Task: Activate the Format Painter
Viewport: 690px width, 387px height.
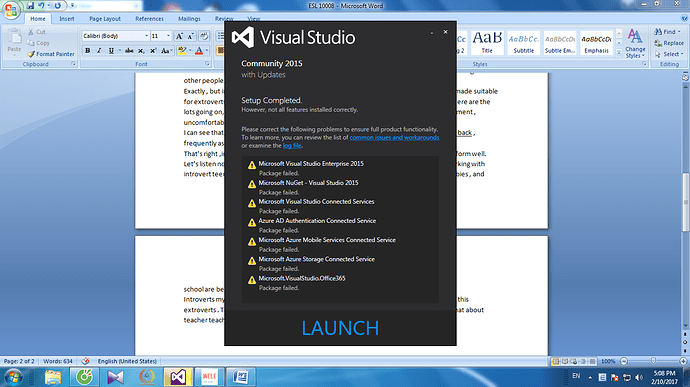Action: tap(51, 54)
